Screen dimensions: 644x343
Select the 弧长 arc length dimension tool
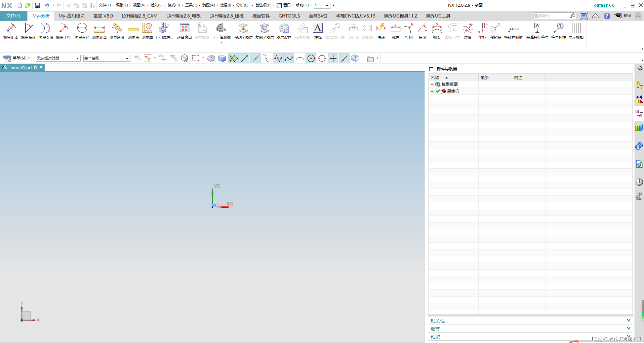437,31
